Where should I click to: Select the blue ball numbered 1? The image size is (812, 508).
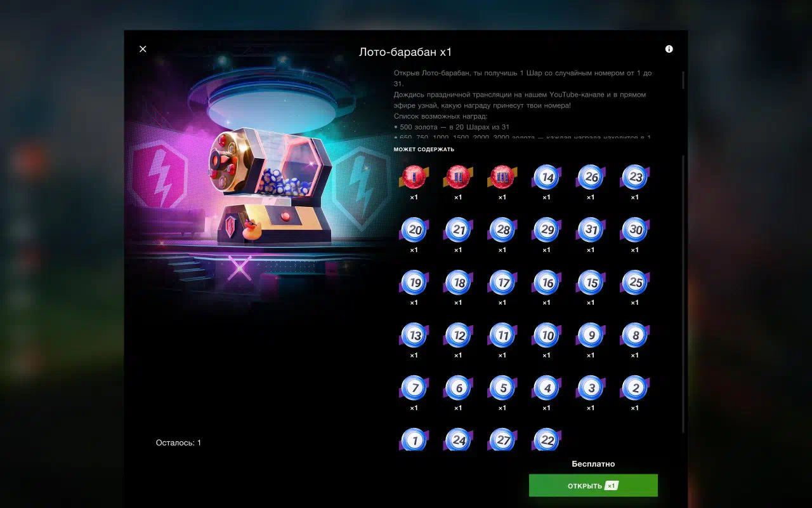[414, 439]
